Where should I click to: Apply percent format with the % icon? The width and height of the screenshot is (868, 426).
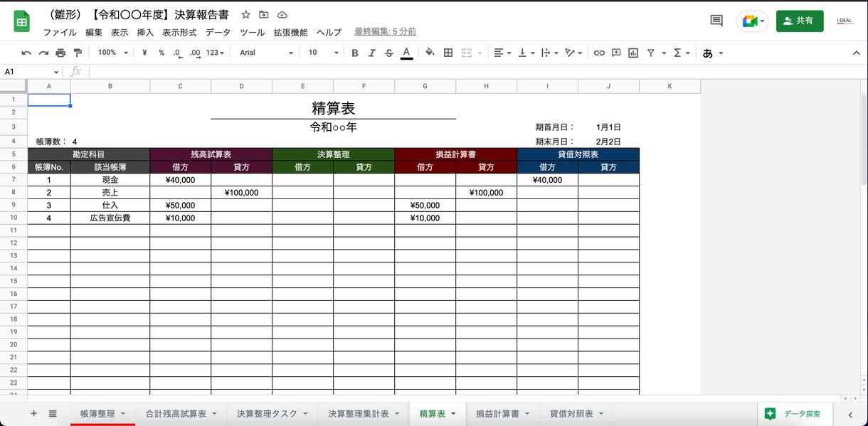point(162,53)
